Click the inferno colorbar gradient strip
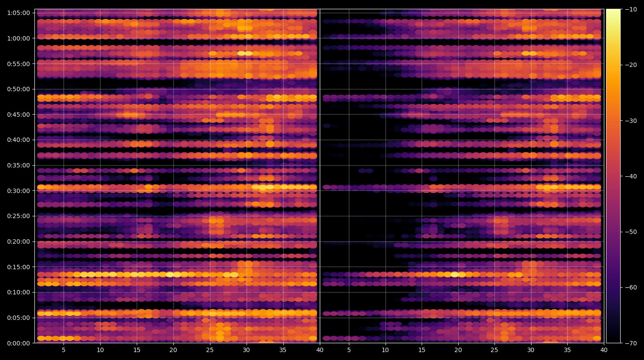Viewport: 644px width, 360px height. pos(613,176)
